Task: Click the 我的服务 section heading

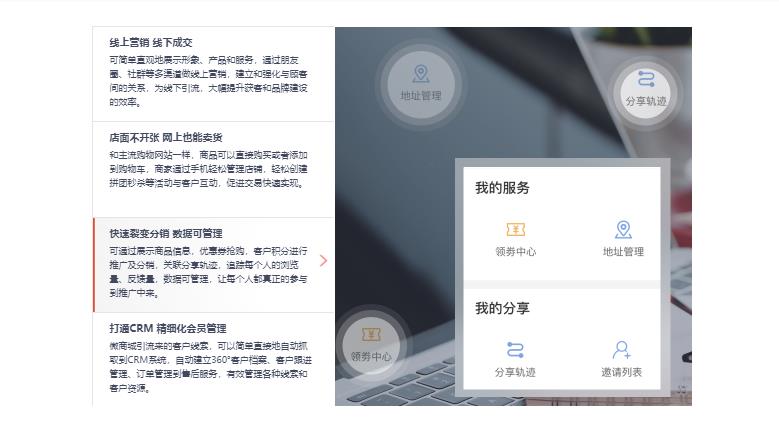Action: (x=502, y=188)
